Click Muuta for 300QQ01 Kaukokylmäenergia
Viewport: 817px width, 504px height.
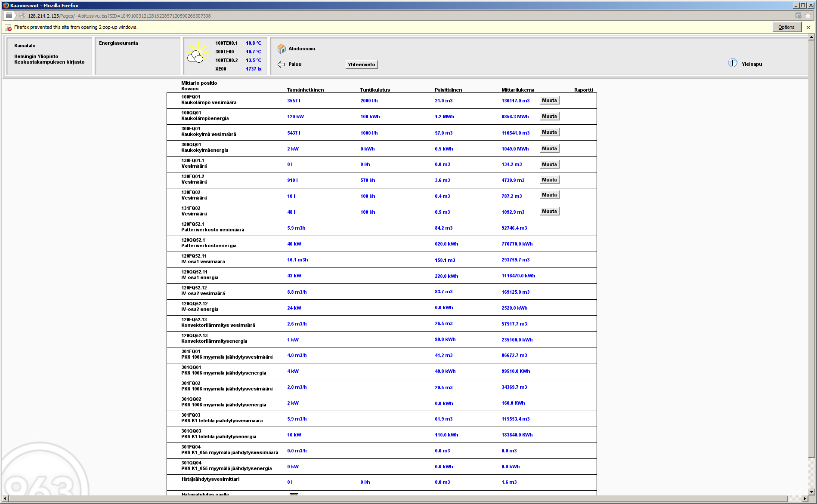(x=549, y=148)
